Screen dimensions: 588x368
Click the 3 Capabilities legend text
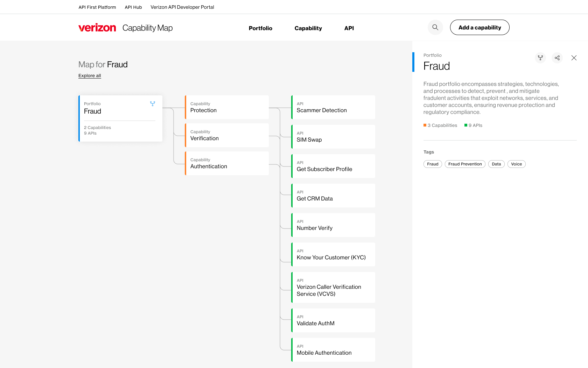click(x=442, y=125)
